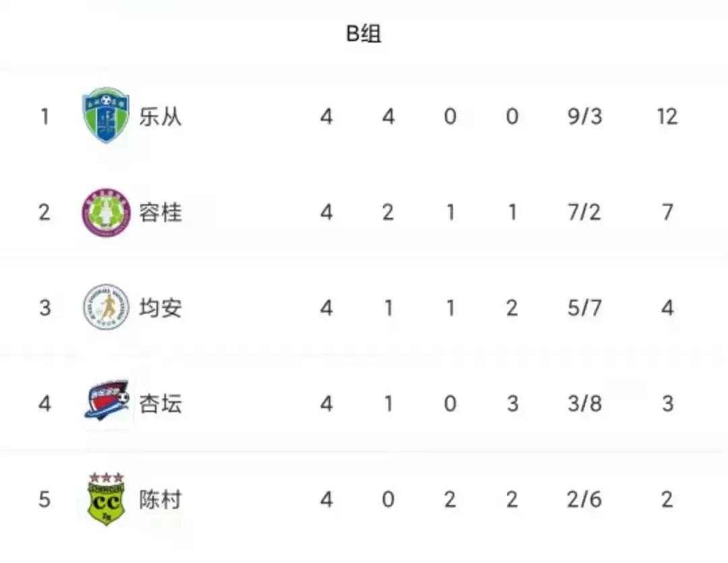728x563 pixels.
Task: Click the 均安 circular team badge
Action: [106, 307]
